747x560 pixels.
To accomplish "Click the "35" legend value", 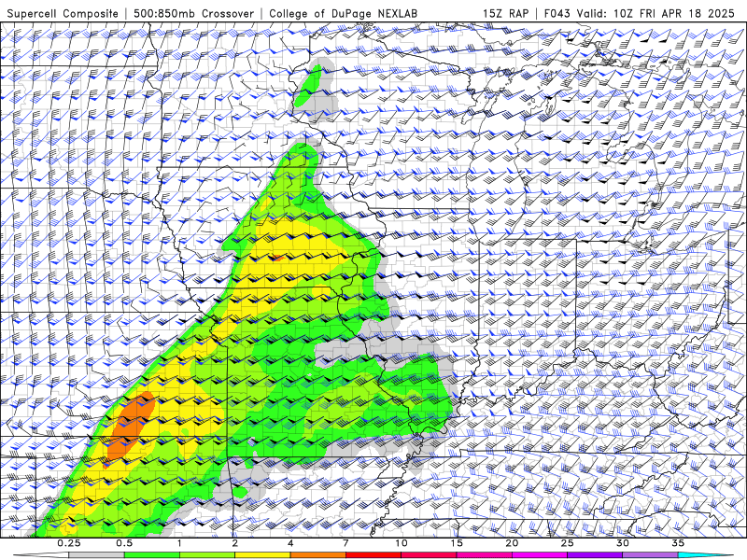I will point(678,543).
